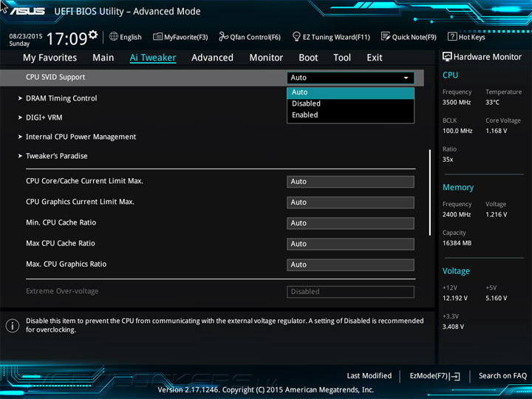Click the Max CPU Cache Ratio field

[x=350, y=244]
